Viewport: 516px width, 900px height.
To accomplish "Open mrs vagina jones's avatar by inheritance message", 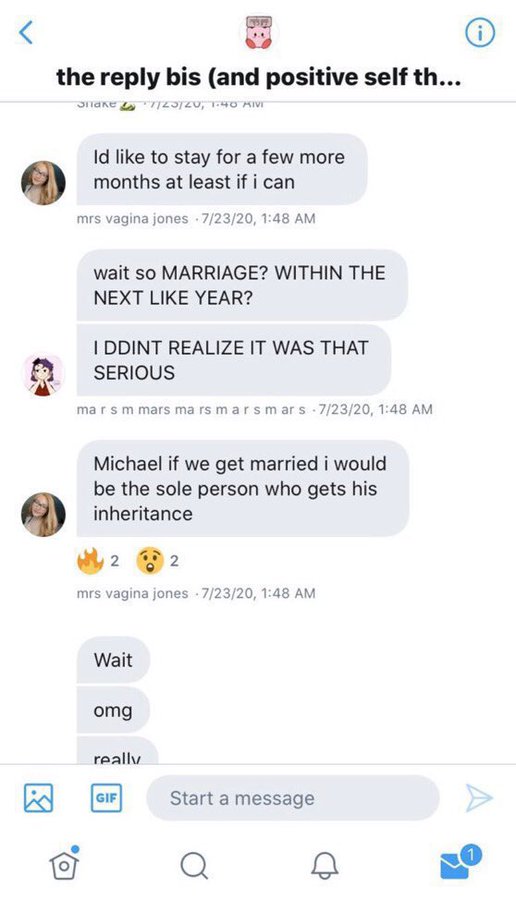I will coord(43,514).
